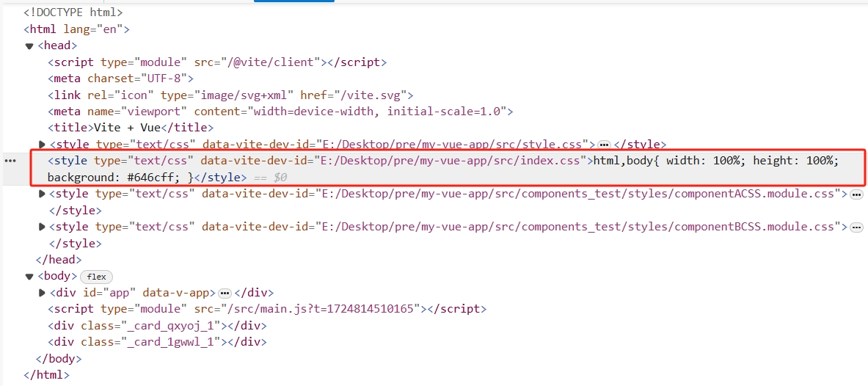868x386 pixels.
Task: Click the three-dot actions icon beside selected row
Action: [10, 161]
